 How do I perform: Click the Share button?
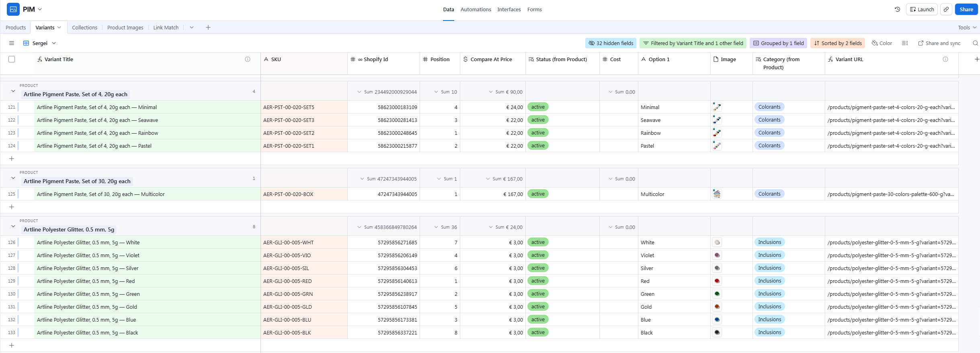pos(966,9)
